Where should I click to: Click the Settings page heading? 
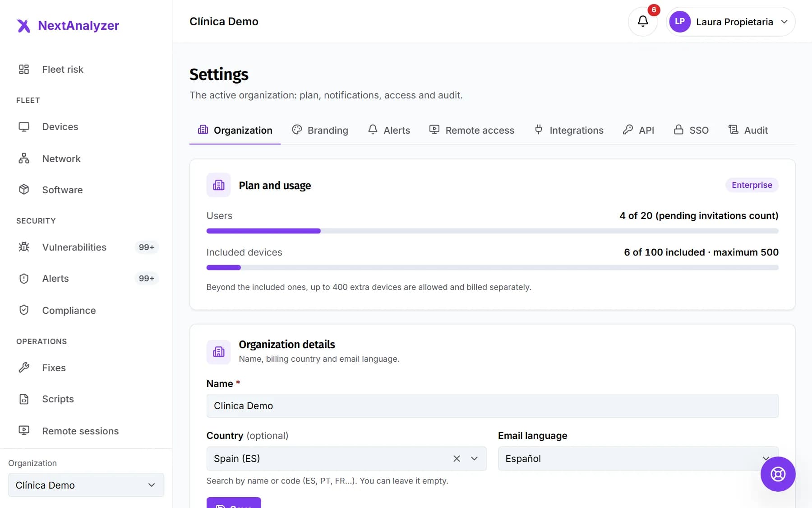219,75
